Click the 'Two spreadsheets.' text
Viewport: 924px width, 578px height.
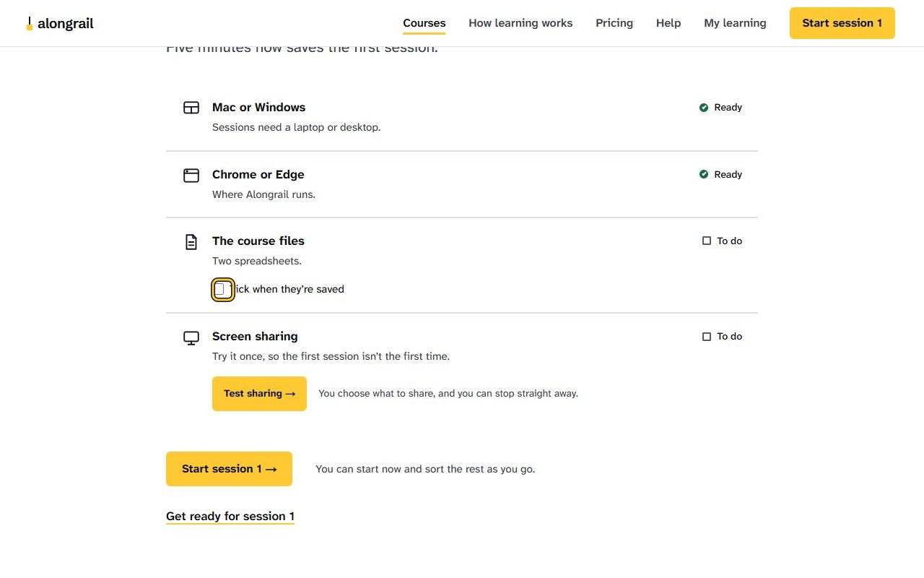(257, 261)
